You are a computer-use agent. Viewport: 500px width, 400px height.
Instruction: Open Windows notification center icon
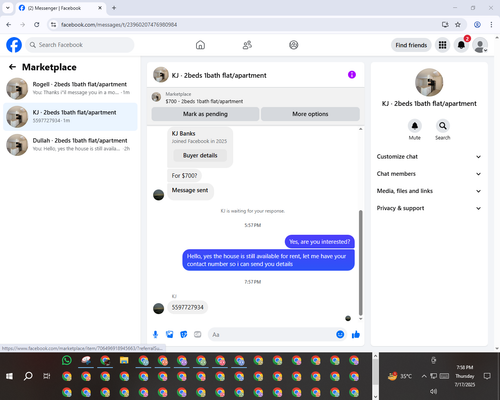pos(487,376)
